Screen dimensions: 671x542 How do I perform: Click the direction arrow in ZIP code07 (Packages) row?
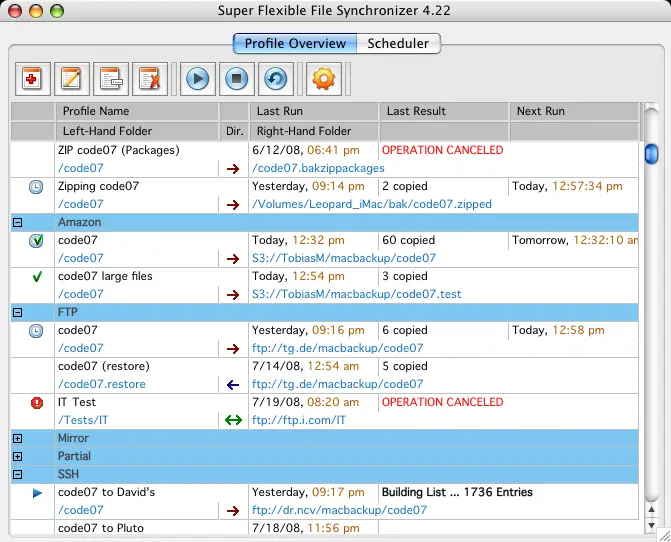tap(233, 169)
